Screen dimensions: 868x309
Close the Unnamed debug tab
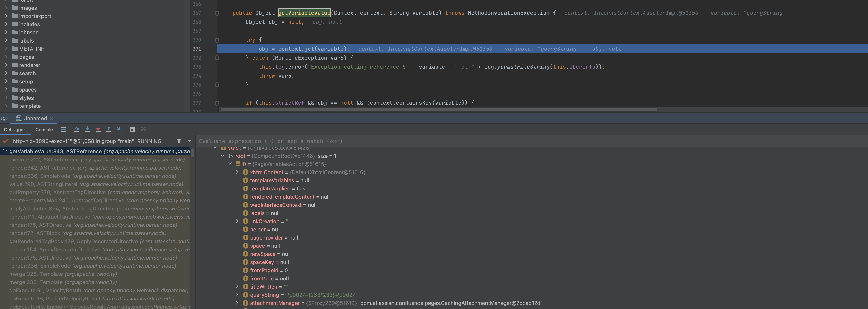51,118
